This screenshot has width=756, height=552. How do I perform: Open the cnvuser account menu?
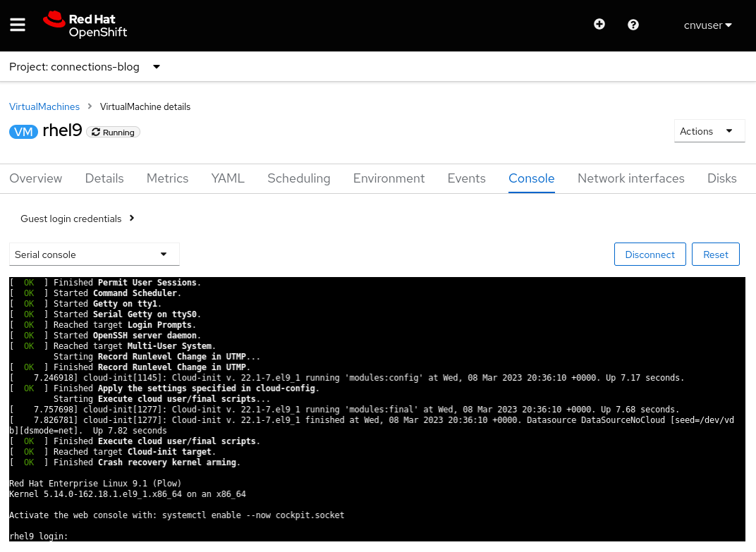[707, 25]
